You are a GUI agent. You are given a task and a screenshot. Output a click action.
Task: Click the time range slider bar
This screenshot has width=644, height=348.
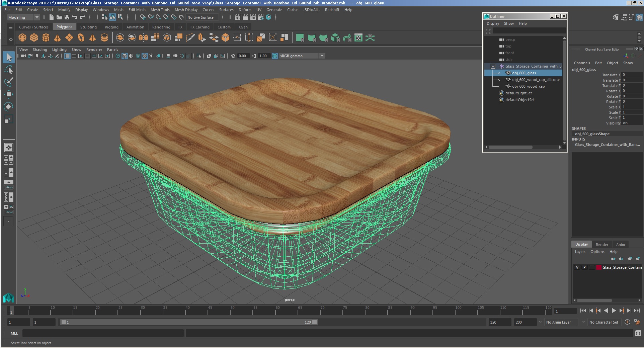[189, 322]
